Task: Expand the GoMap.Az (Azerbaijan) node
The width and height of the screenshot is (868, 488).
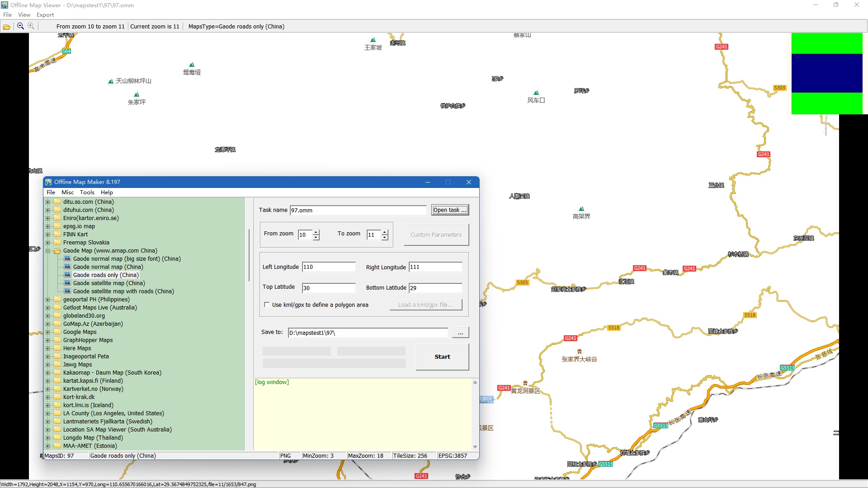Action: pyautogui.click(x=47, y=324)
